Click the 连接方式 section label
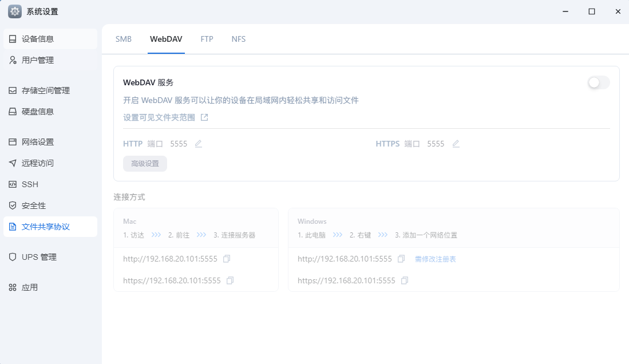Screen dimensions: 629x364 coord(129,197)
